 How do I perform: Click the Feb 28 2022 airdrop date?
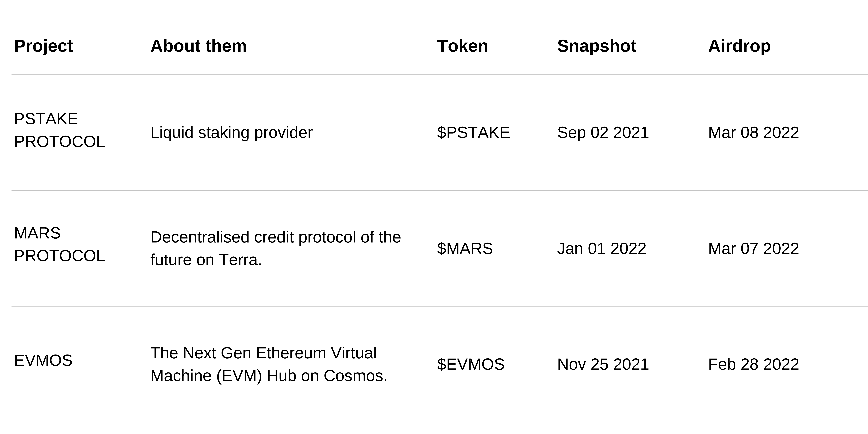(x=754, y=364)
